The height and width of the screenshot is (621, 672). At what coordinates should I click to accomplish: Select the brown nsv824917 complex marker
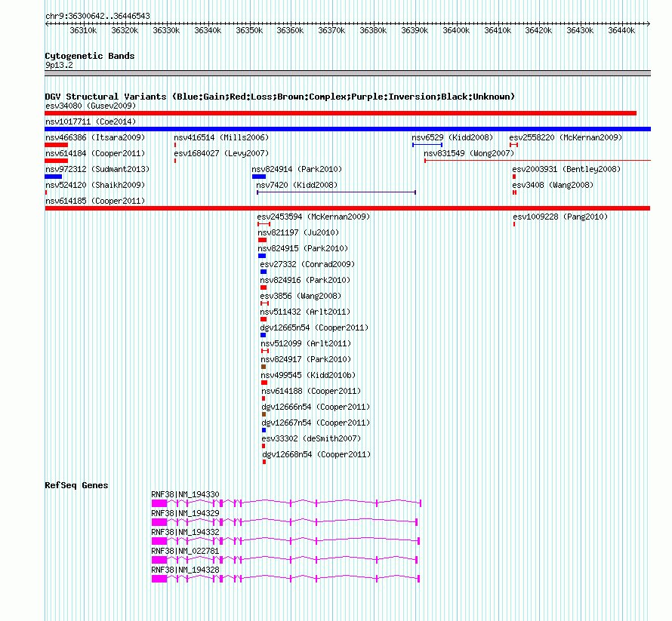pos(264,367)
